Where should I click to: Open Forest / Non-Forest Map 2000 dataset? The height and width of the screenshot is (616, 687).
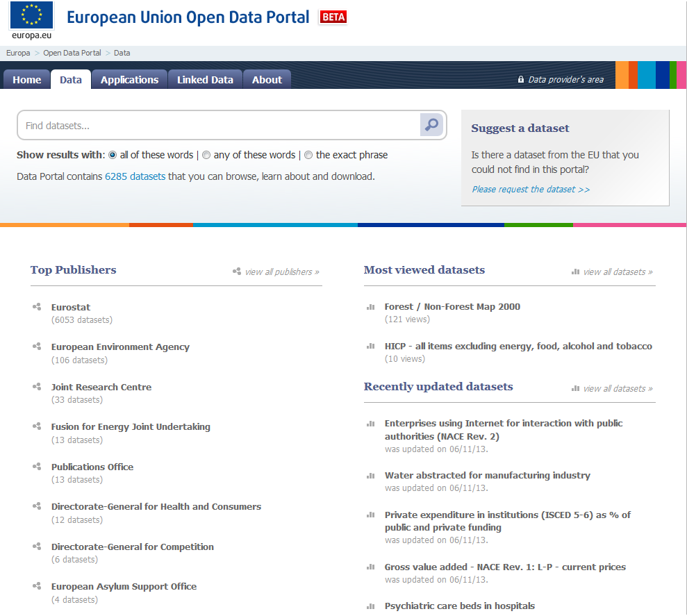point(452,307)
